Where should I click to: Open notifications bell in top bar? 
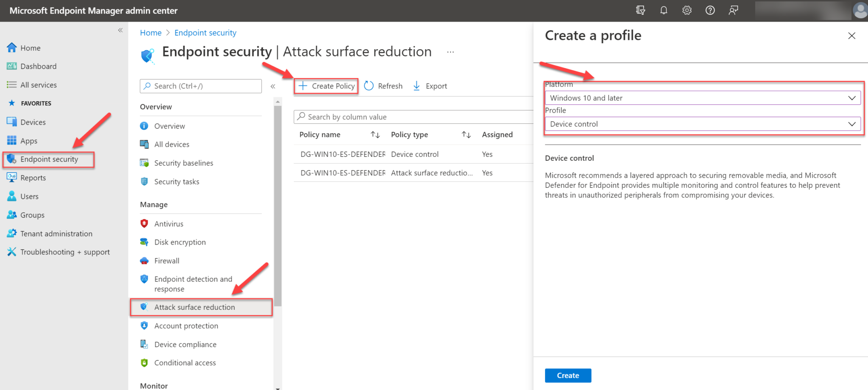tap(663, 10)
